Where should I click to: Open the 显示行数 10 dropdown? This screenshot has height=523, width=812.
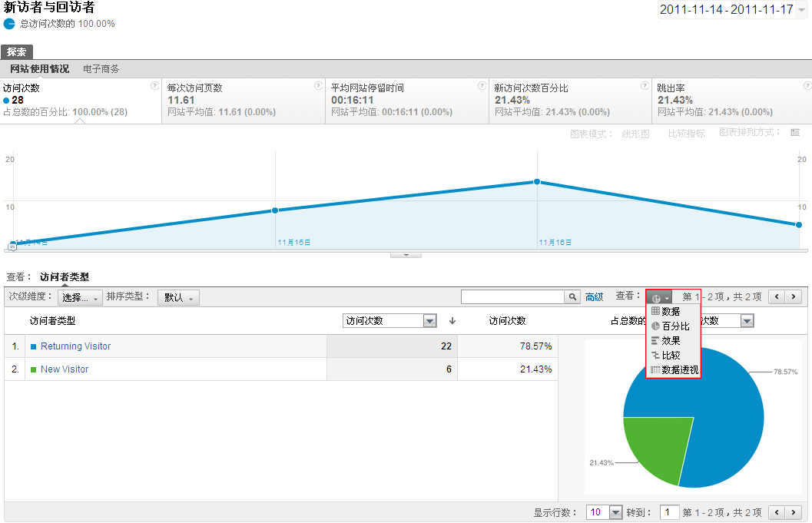[x=604, y=512]
